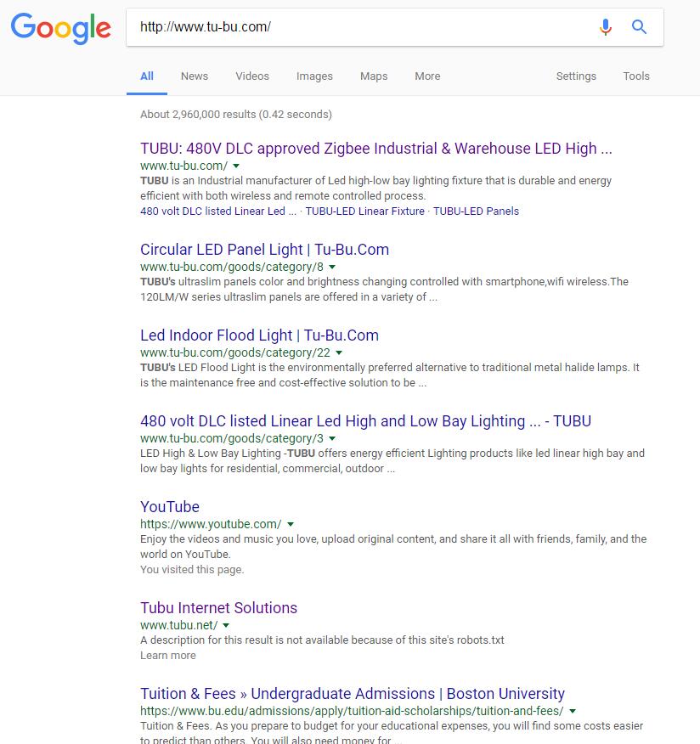This screenshot has width=700, height=744.
Task: Click 'A description for this result' text
Action: 322,640
